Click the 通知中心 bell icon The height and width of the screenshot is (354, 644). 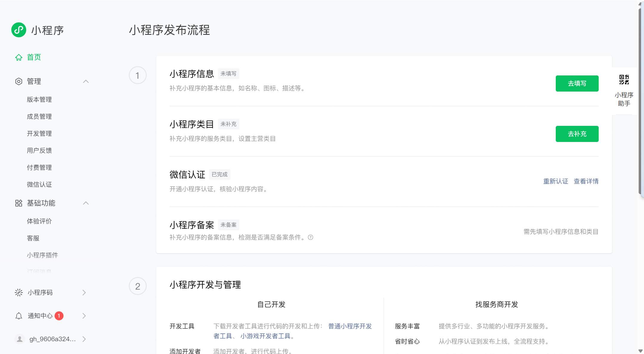click(x=19, y=316)
